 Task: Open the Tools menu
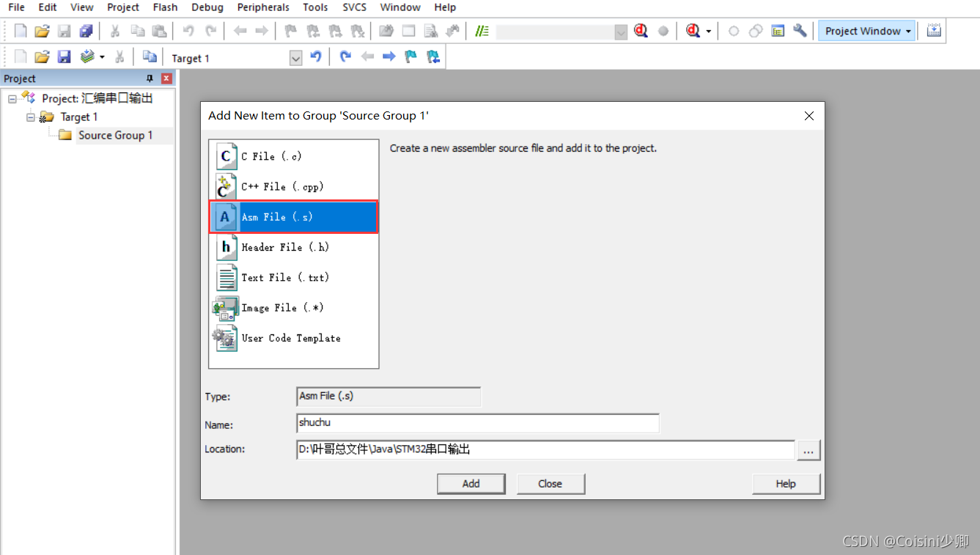315,7
